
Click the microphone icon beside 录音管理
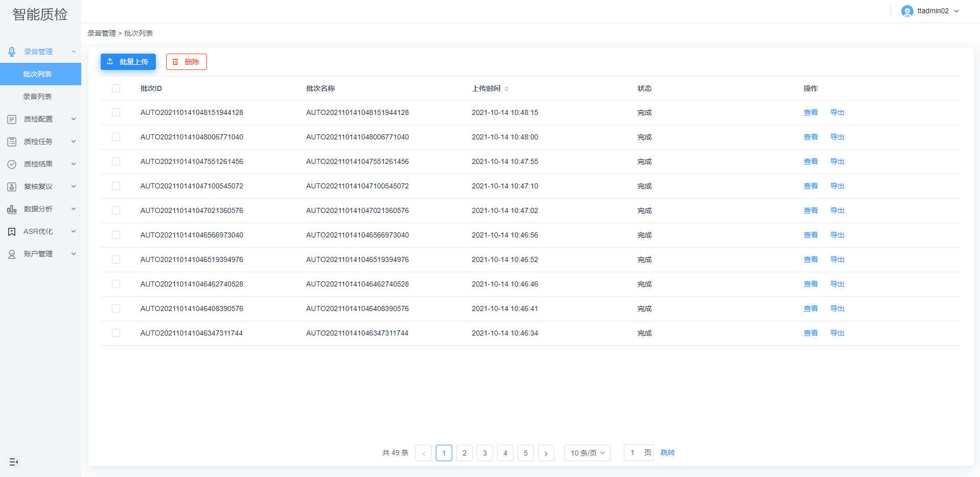(x=12, y=52)
